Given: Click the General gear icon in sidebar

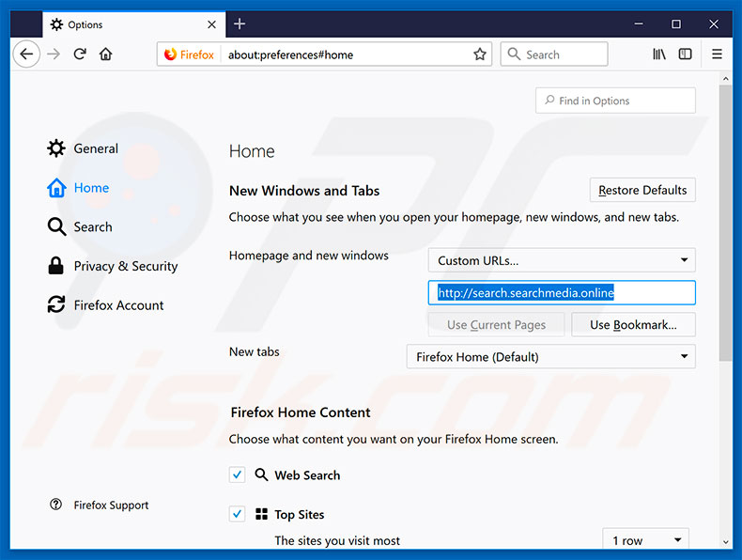Looking at the screenshot, I should click(56, 148).
